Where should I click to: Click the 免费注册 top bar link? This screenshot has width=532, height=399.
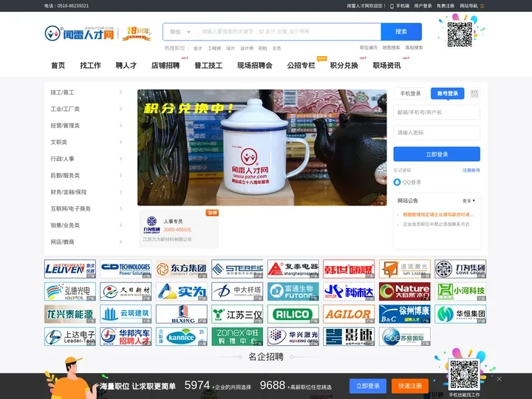tap(446, 6)
